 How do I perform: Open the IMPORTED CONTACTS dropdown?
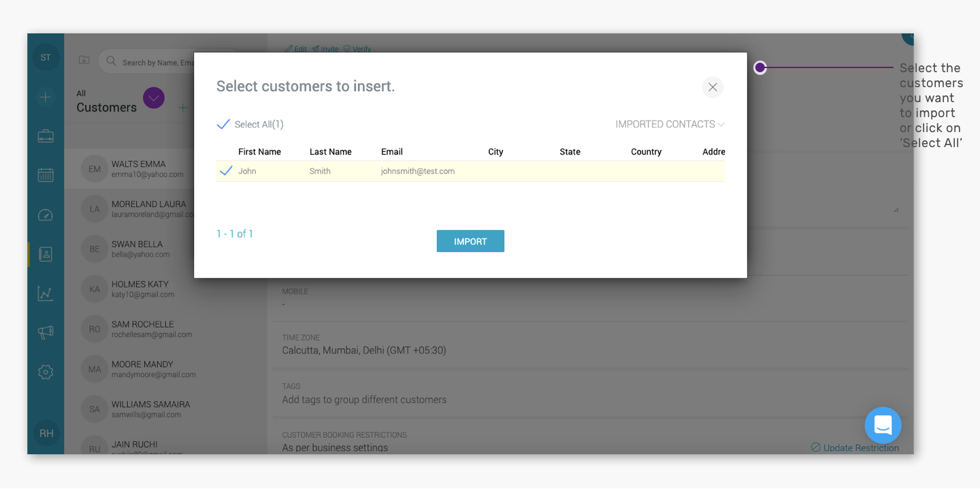coord(670,124)
